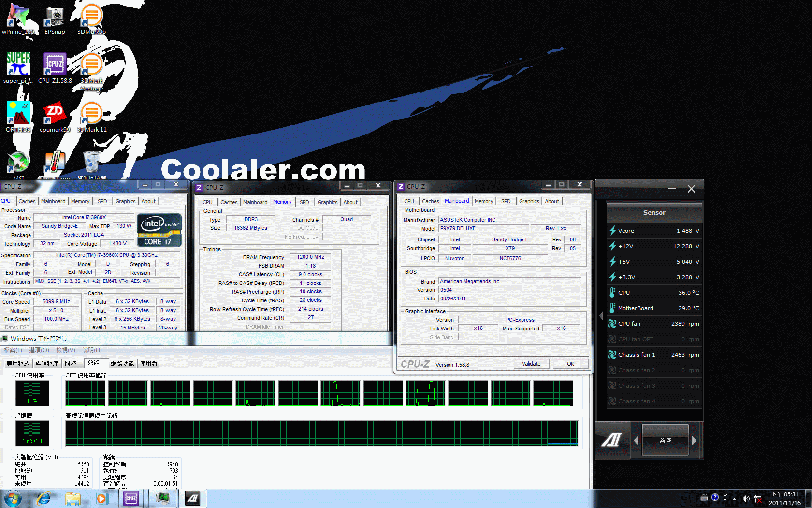Viewport: 812px width, 508px height.
Task: Open Windows Media Player from taskbar
Action: pos(101,498)
